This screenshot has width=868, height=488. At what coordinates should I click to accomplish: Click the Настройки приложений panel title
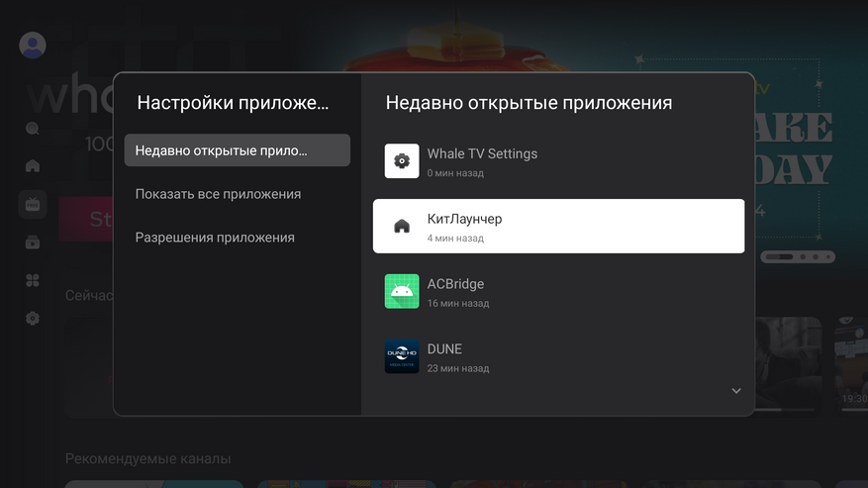click(233, 103)
